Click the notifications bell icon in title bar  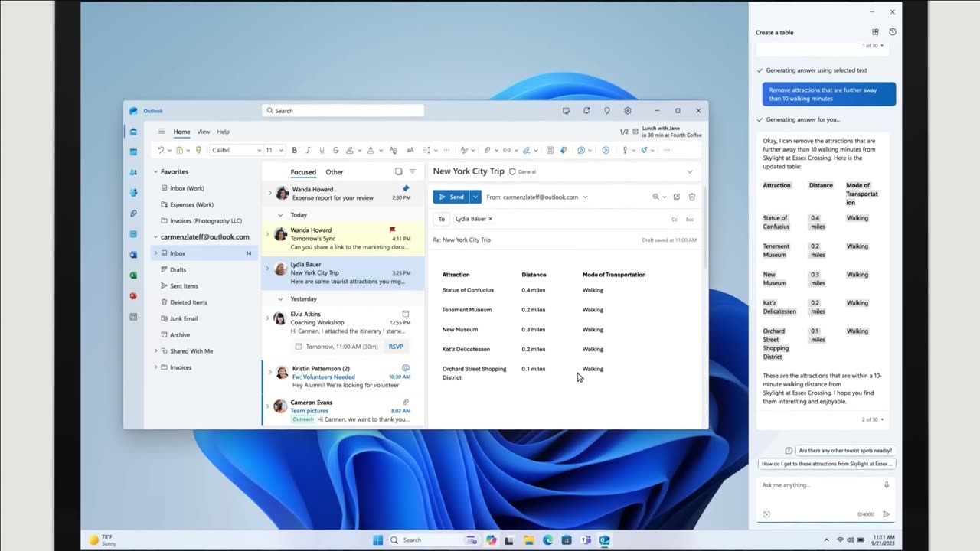(586, 111)
